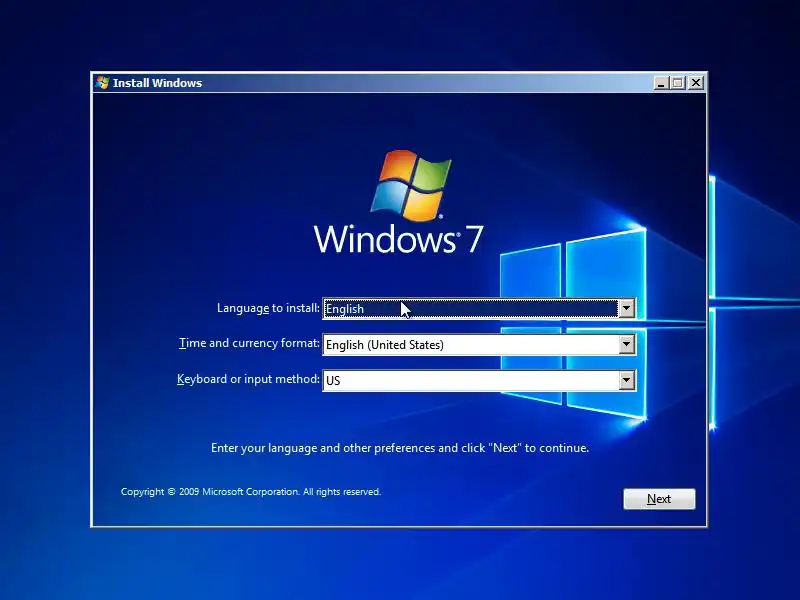Open the Language to install dropdown arrow
The image size is (800, 600).
coord(626,308)
